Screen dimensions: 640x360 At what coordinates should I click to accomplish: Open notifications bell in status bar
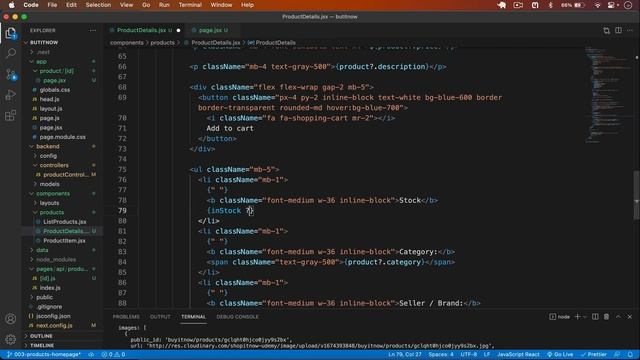click(630, 354)
